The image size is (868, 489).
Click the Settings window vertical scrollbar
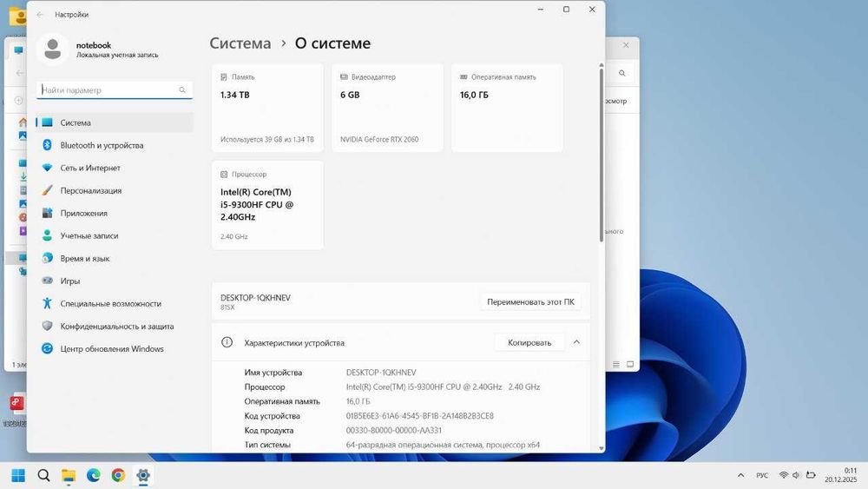point(602,155)
